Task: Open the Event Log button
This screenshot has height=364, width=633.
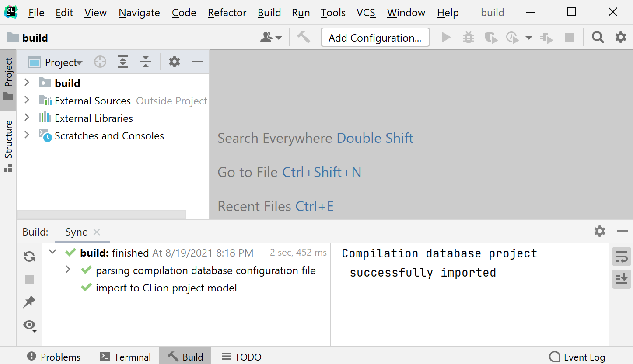Action: pyautogui.click(x=577, y=357)
